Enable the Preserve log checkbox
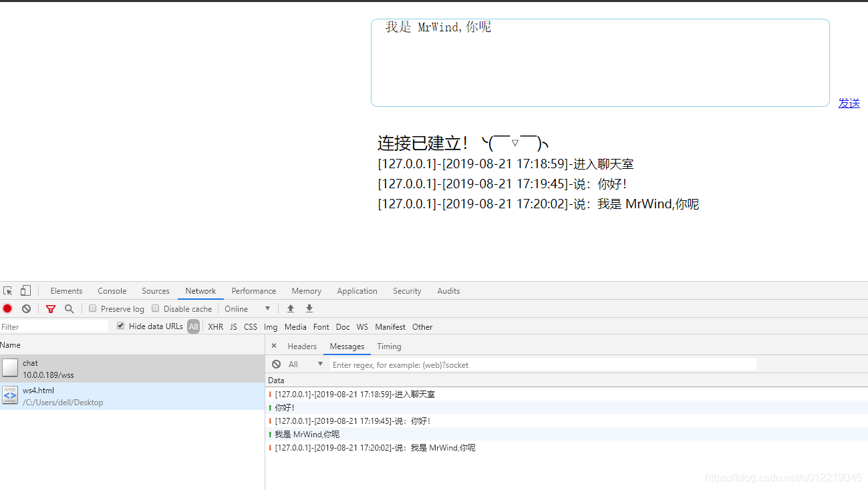Viewport: 868px width, 490px height. point(93,308)
